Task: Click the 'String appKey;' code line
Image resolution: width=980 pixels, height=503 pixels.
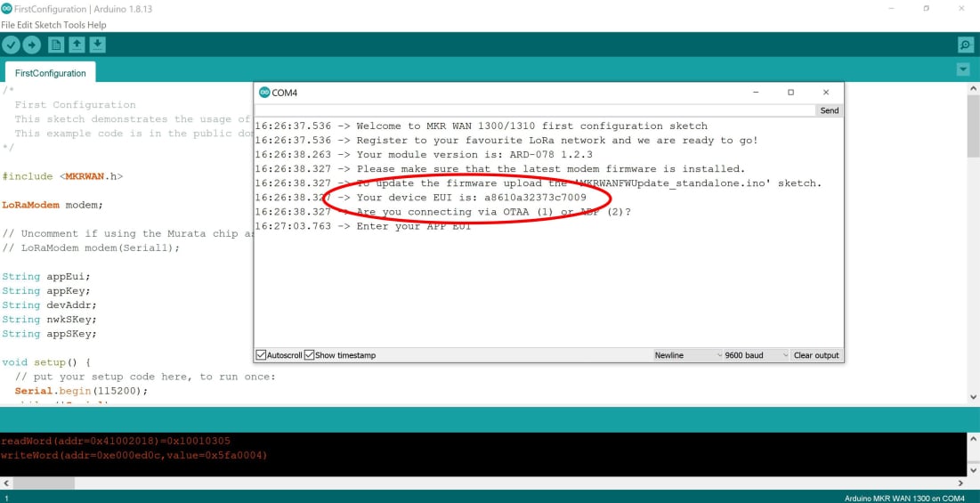Action: (46, 290)
